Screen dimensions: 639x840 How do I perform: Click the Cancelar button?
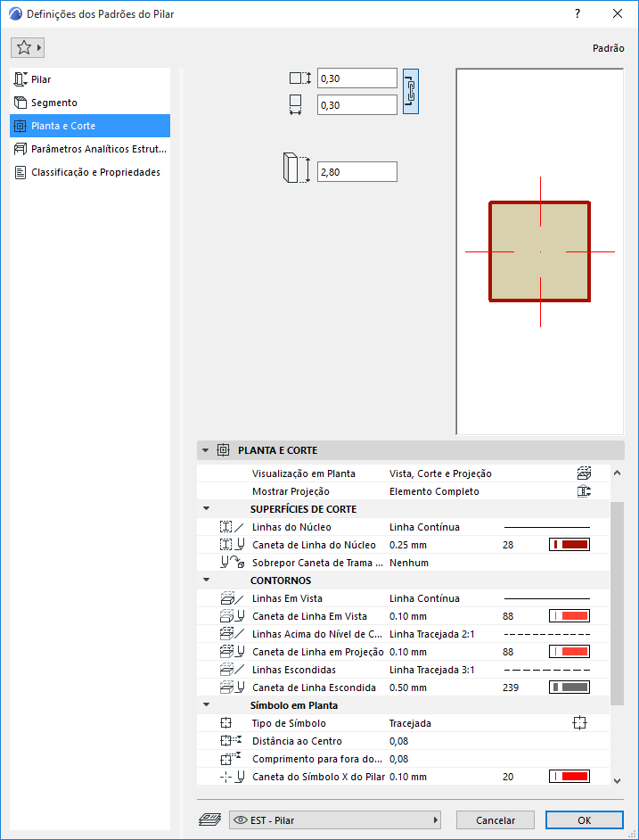click(x=496, y=820)
